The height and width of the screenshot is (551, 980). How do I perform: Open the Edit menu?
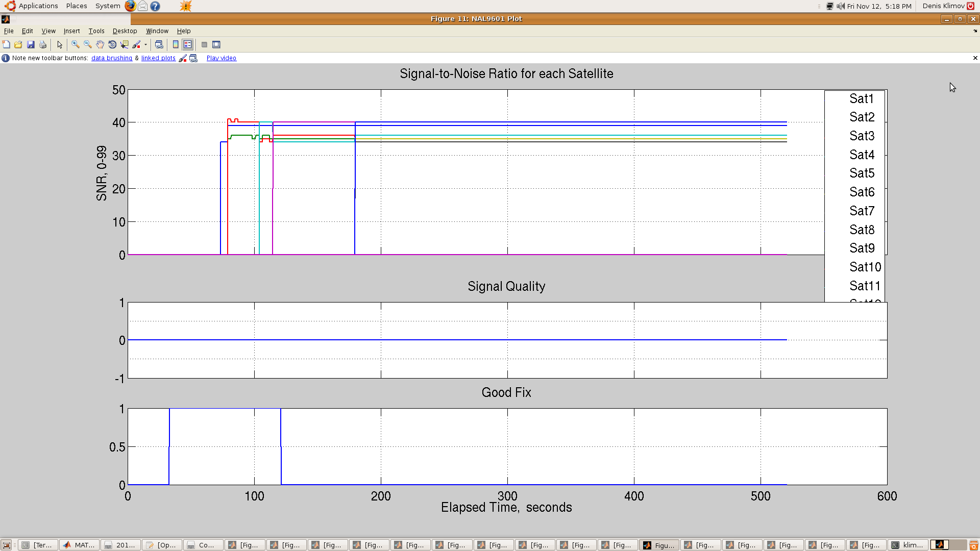(x=28, y=31)
